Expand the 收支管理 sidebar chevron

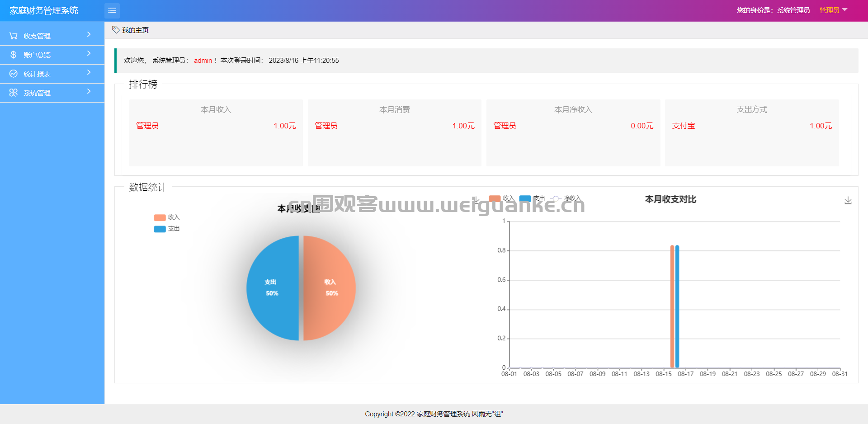[x=89, y=34]
